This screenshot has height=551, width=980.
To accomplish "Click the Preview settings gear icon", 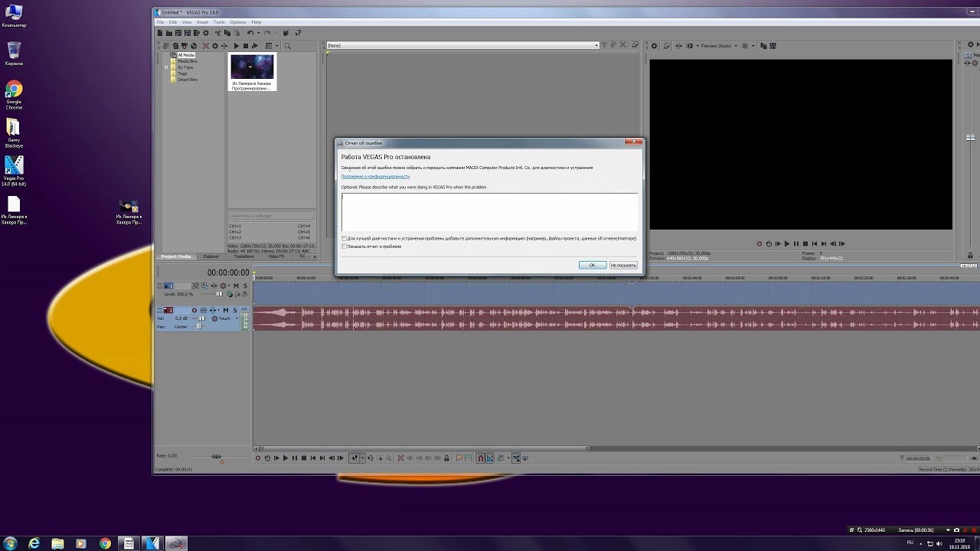I will click(x=654, y=46).
